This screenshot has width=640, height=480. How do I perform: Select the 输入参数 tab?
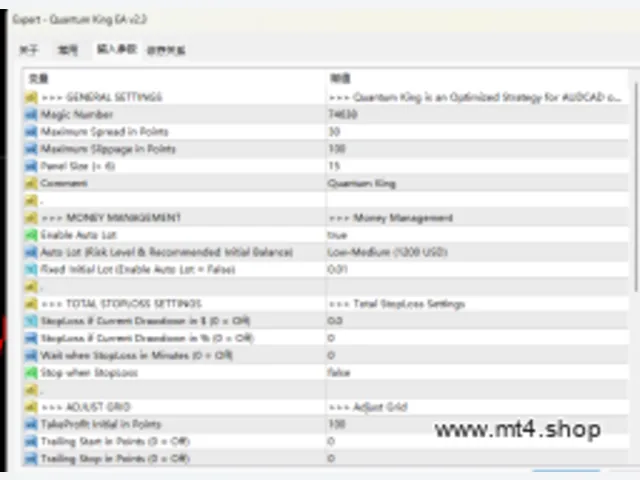pos(116,49)
